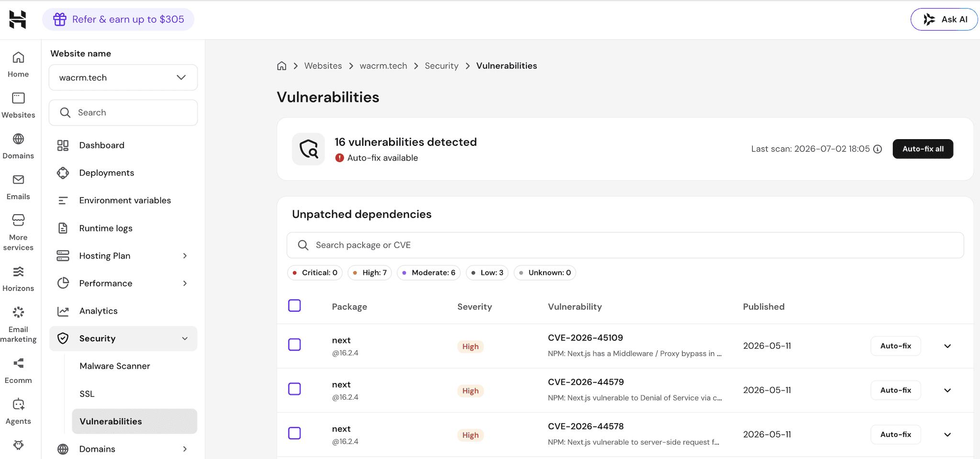The height and width of the screenshot is (459, 980).
Task: Expand details for CVE-2026-44578
Action: (x=947, y=435)
